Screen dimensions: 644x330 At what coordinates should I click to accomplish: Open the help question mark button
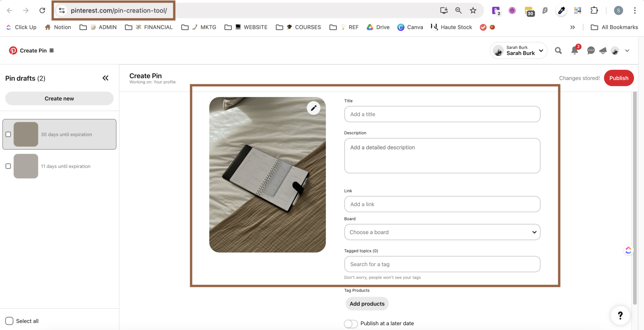[x=620, y=315]
